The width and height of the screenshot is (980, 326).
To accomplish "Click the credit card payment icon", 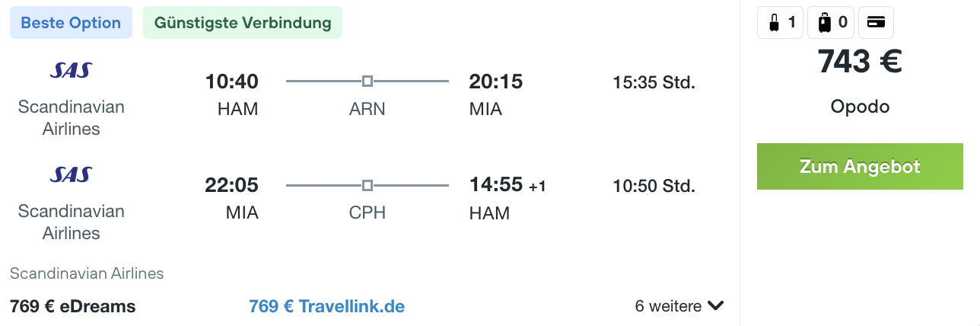I will pos(876,23).
